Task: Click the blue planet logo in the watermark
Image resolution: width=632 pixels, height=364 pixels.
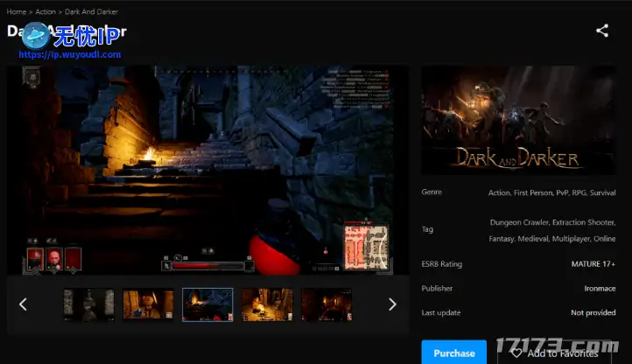Action: pos(37,35)
